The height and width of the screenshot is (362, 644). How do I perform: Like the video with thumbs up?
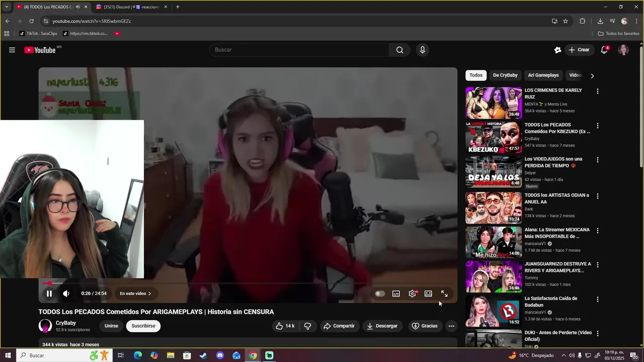[285, 326]
